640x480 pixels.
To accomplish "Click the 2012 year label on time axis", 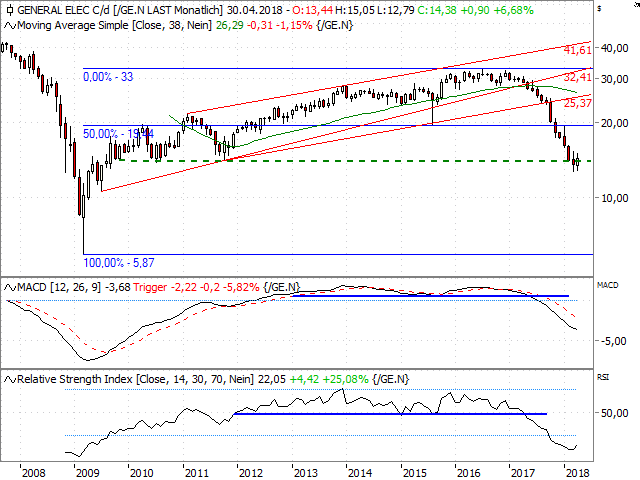I will click(x=251, y=473).
